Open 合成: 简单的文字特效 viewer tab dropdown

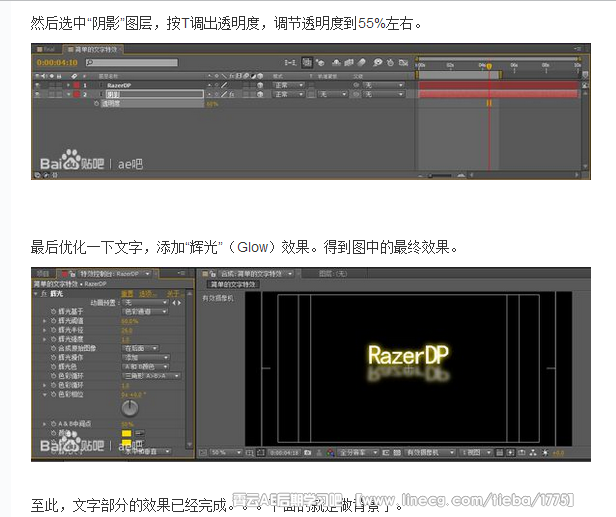tap(290, 273)
